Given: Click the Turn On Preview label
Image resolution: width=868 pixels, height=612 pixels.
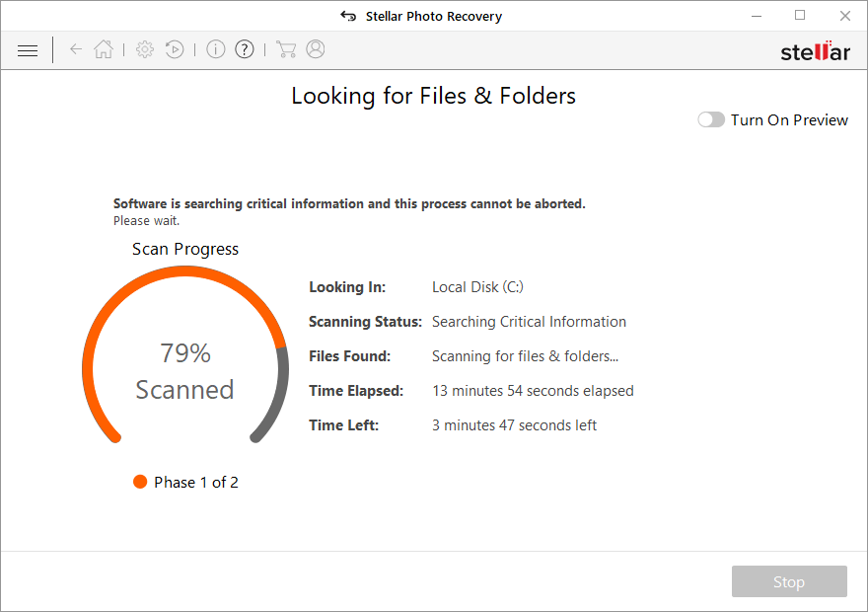Looking at the screenshot, I should click(x=789, y=119).
